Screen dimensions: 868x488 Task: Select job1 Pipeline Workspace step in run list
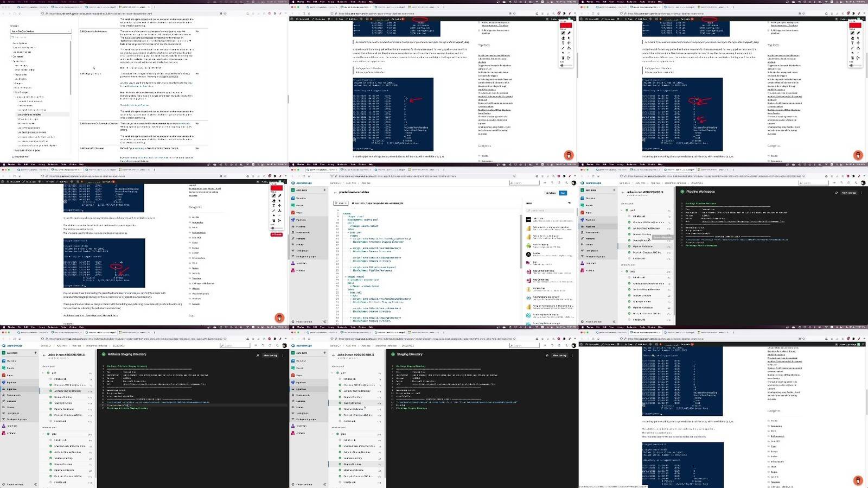646,246
